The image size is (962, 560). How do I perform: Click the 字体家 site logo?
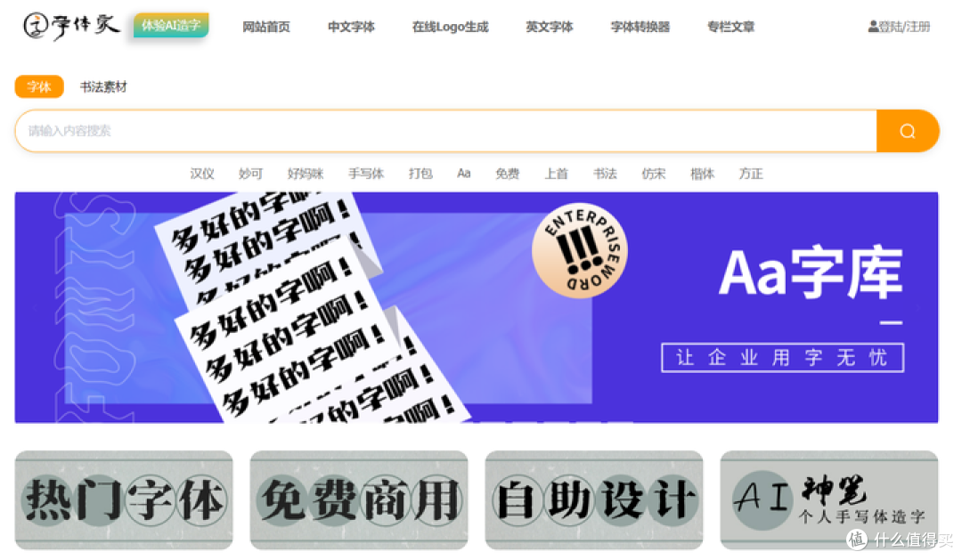click(71, 26)
